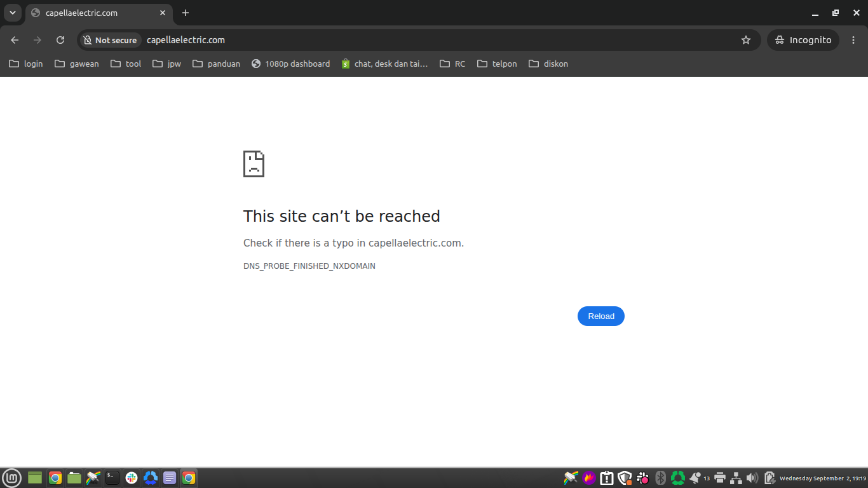This screenshot has width=868, height=488.
Task: Open a new tab with plus button
Action: [186, 13]
